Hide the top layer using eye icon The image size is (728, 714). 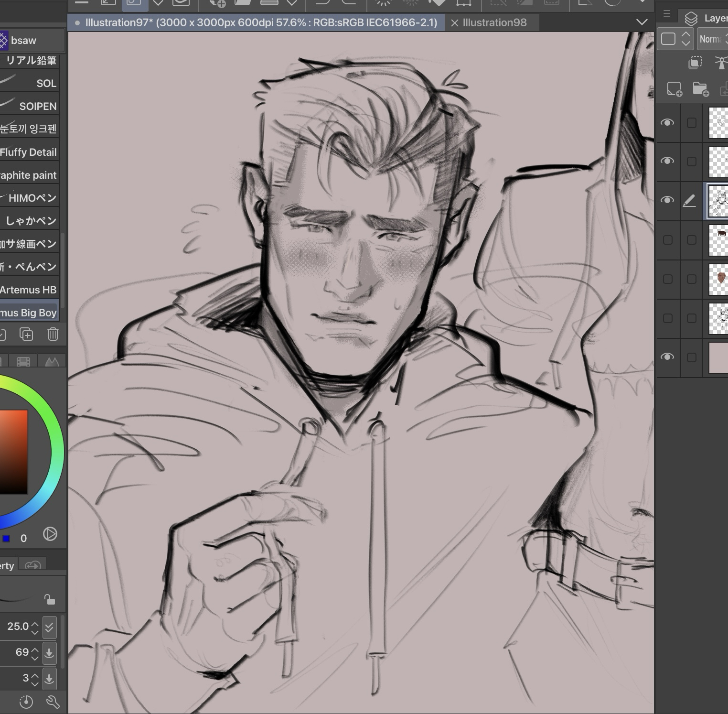pos(667,123)
